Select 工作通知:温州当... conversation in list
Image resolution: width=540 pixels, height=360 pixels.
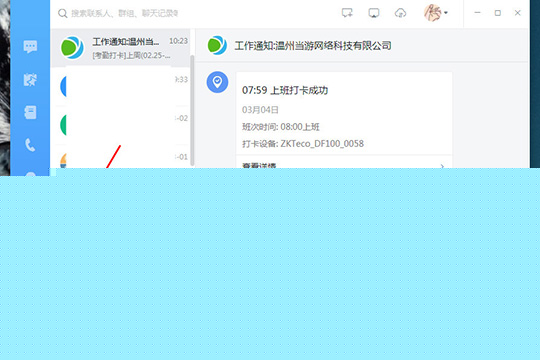[x=121, y=48]
